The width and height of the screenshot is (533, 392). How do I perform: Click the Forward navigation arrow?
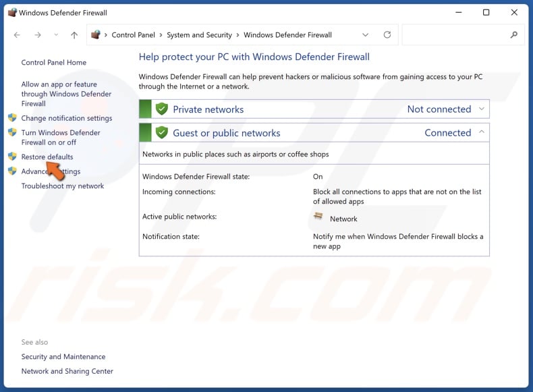38,35
